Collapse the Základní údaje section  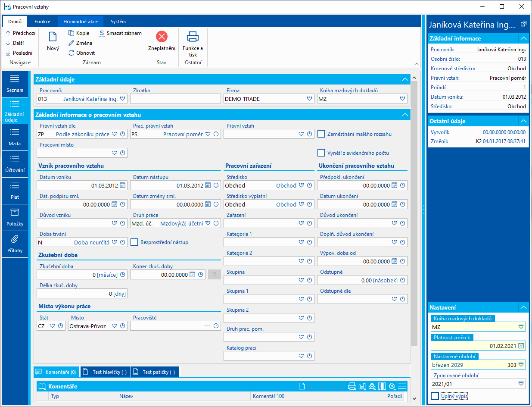pos(404,79)
